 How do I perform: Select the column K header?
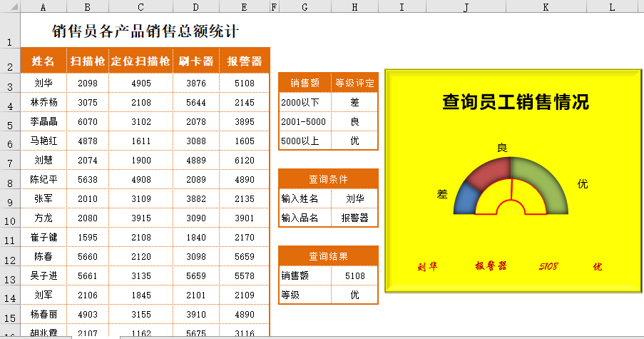point(546,6)
